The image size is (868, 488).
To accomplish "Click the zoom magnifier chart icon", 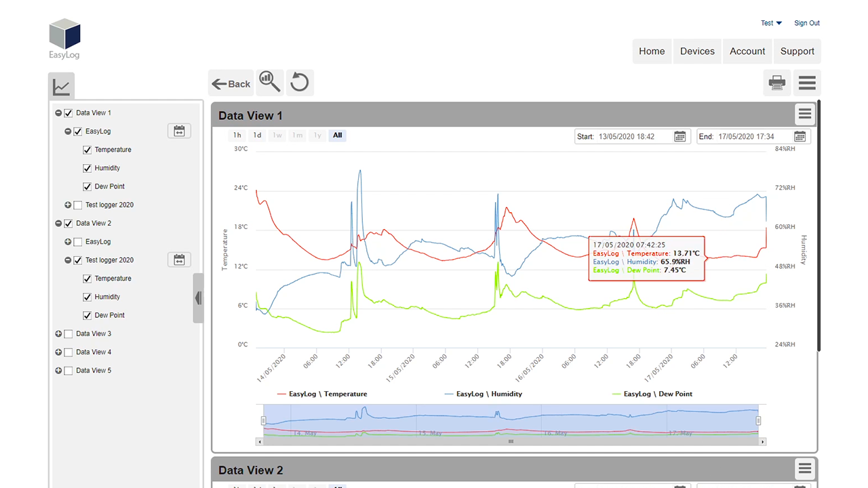I will click(x=271, y=83).
